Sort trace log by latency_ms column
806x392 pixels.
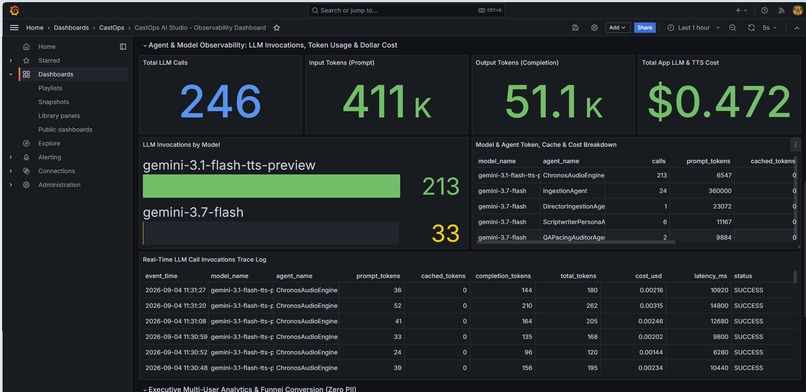tap(709, 276)
